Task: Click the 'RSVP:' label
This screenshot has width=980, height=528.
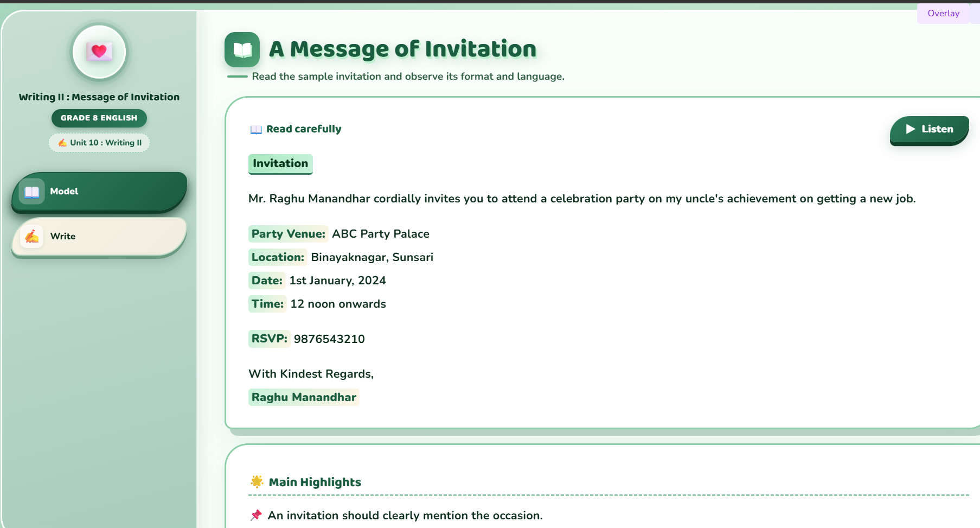Action: [270, 339]
